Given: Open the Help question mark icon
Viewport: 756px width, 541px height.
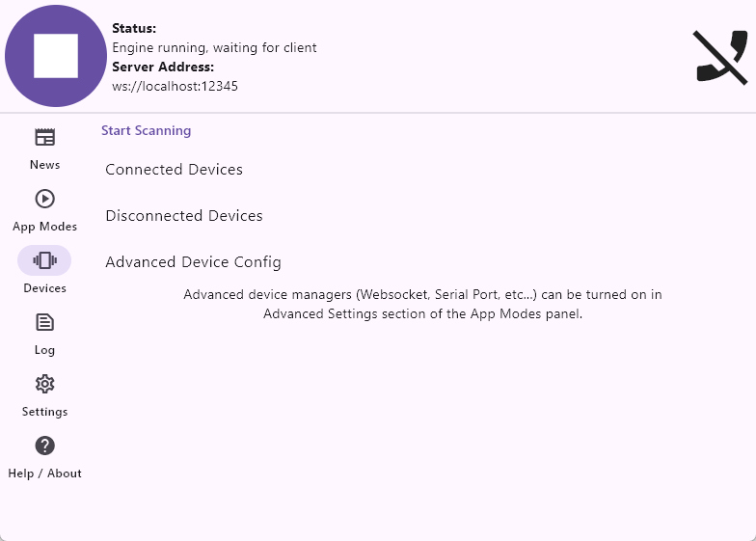Looking at the screenshot, I should click(44, 446).
